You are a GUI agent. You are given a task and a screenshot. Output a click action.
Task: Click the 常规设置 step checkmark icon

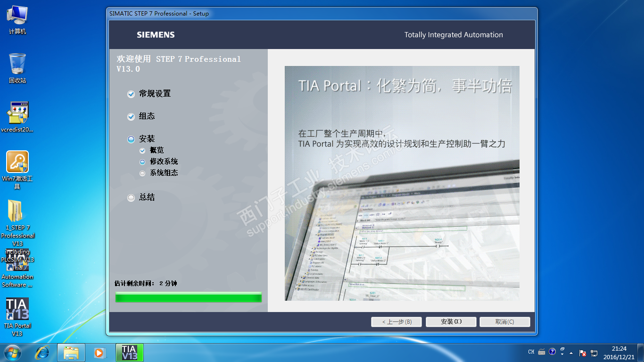coord(131,94)
